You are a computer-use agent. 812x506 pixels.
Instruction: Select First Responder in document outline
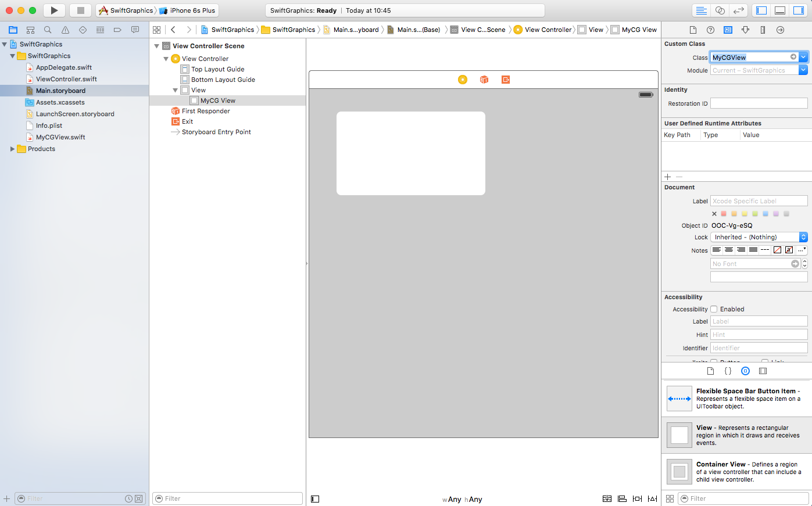(206, 111)
